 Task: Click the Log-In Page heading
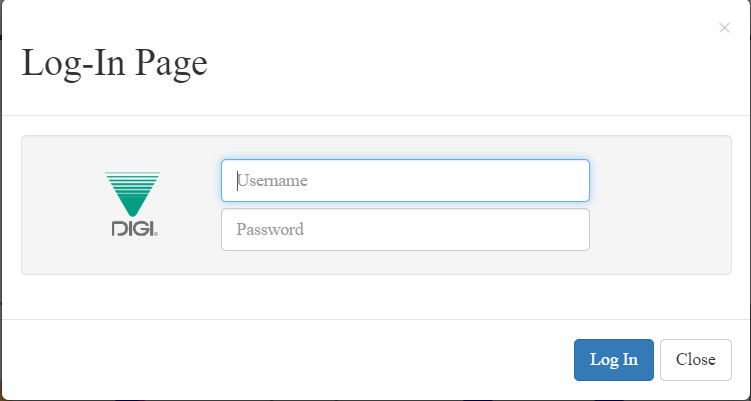point(114,64)
